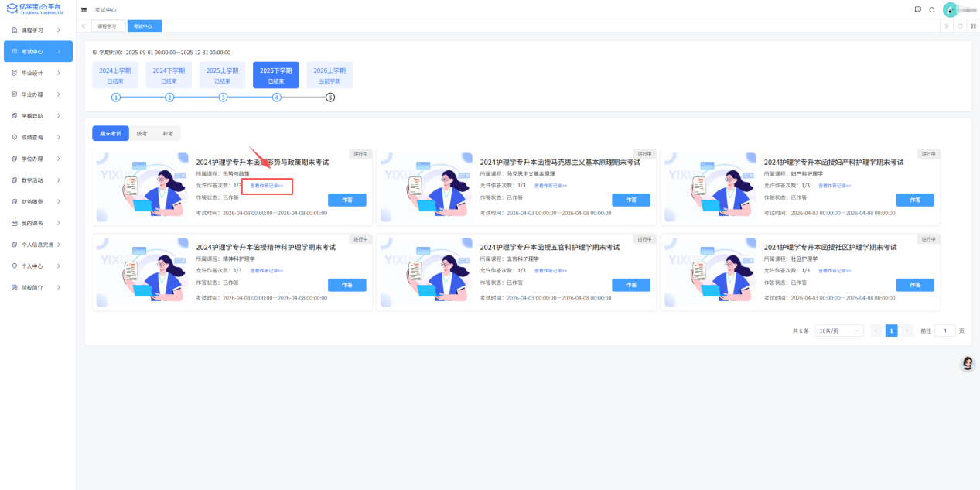The height and width of the screenshot is (490, 980).
Task: Select the 2026上学期 current semester
Action: (330, 75)
